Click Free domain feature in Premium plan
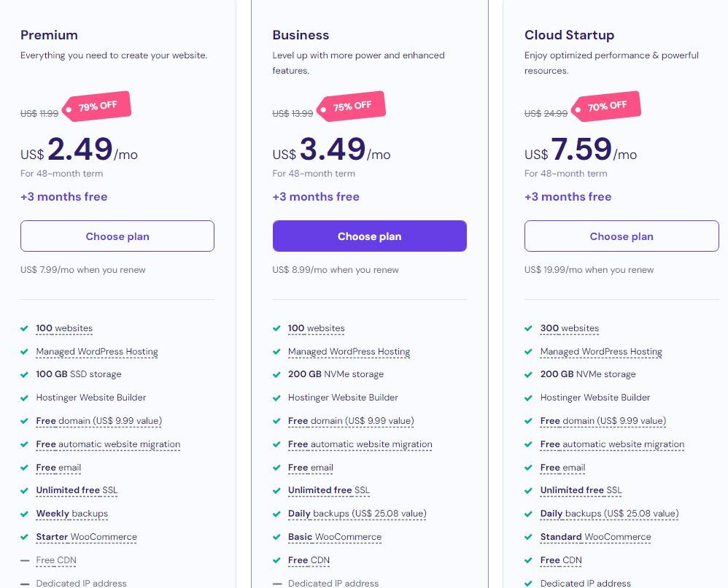This screenshot has height=588, width=728. point(99,421)
